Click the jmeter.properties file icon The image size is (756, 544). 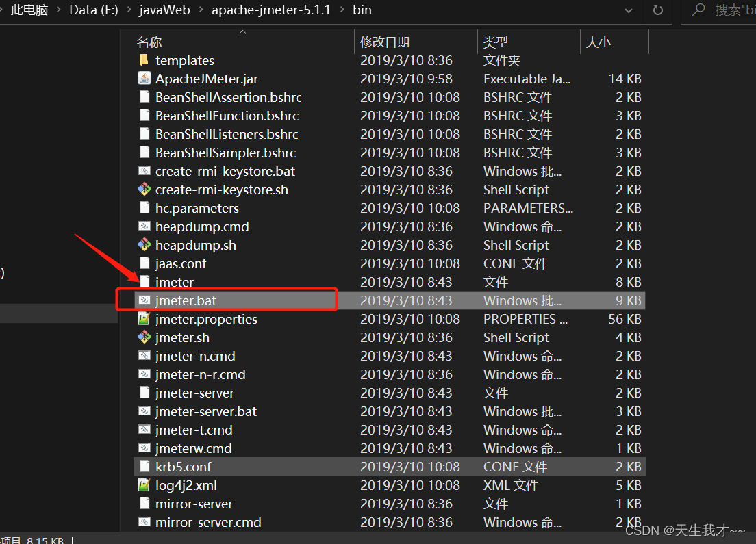tap(144, 318)
